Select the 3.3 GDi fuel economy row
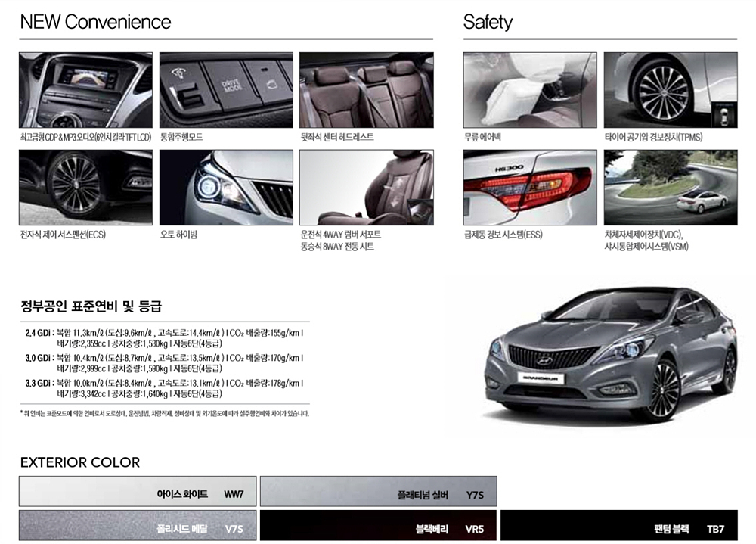Viewport: 756px width, 544px height. pos(164,388)
